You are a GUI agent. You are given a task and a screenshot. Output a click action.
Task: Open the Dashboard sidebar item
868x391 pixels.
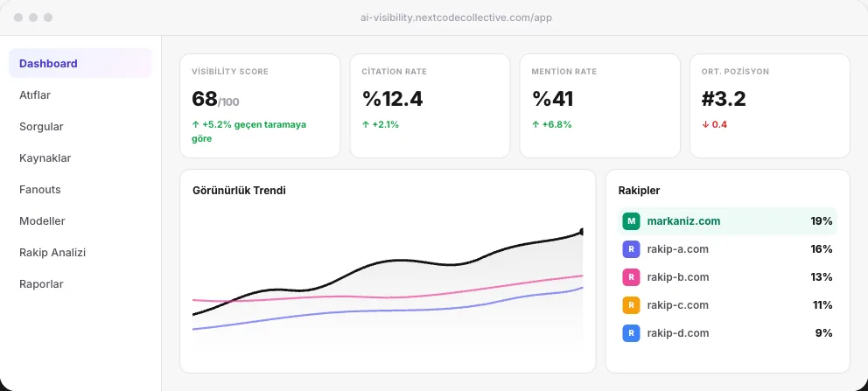(x=80, y=64)
